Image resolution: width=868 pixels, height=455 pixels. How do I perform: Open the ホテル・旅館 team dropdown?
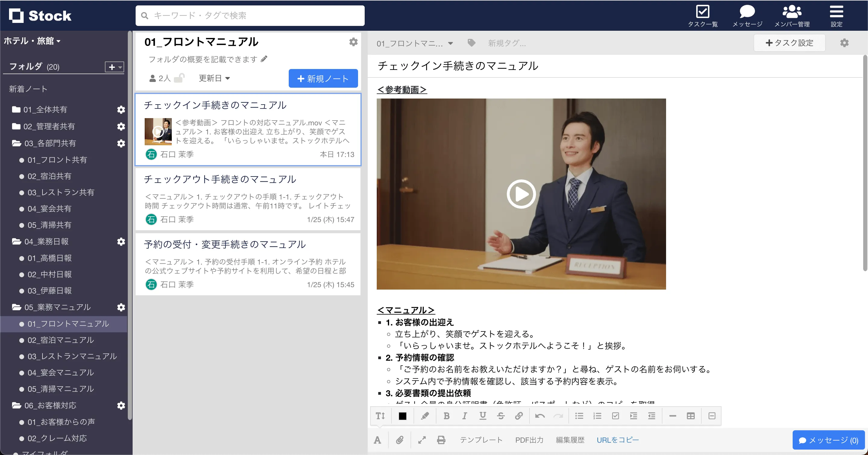(x=32, y=41)
